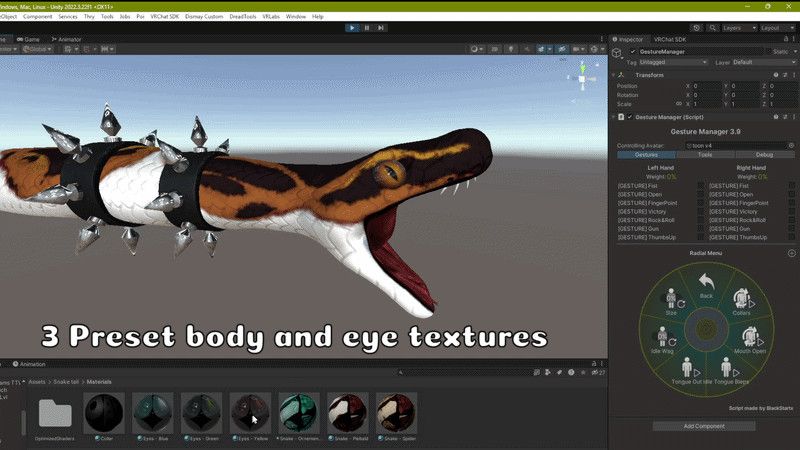Viewport: 800px width, 450px height.
Task: Toggle scene visibility icon in scene toolbar
Action: click(562, 49)
